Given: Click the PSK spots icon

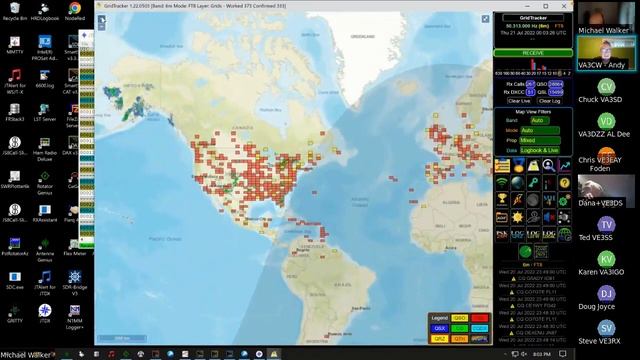Looking at the screenshot, I should (502, 235).
